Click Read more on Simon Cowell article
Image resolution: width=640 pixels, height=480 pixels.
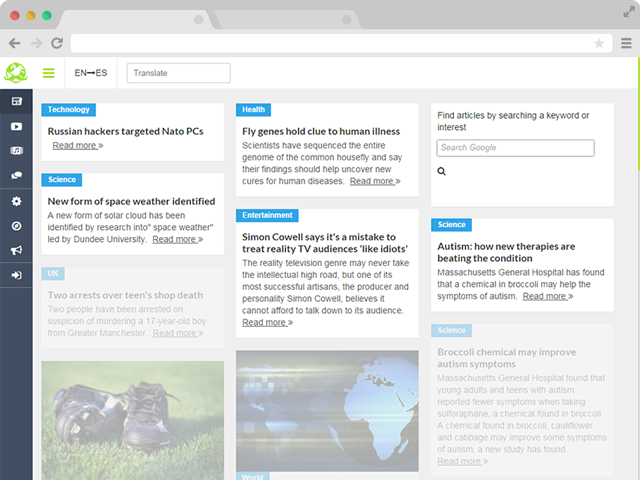(x=268, y=323)
